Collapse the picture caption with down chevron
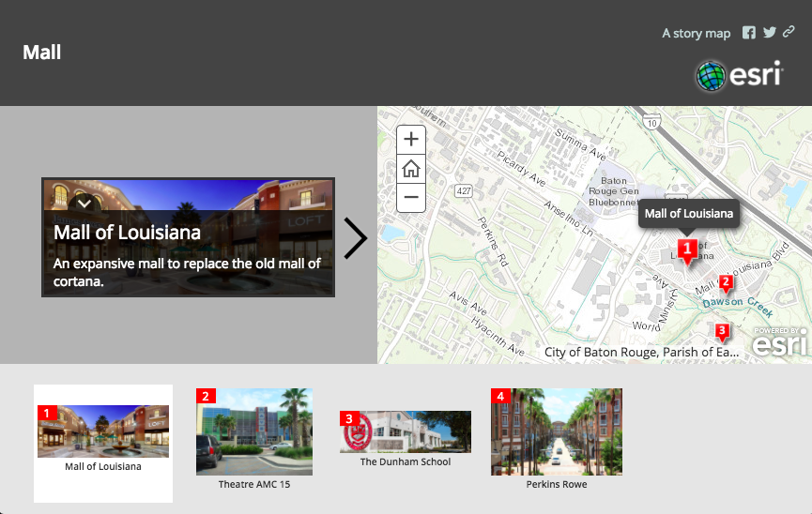The height and width of the screenshot is (514, 812). 84,204
